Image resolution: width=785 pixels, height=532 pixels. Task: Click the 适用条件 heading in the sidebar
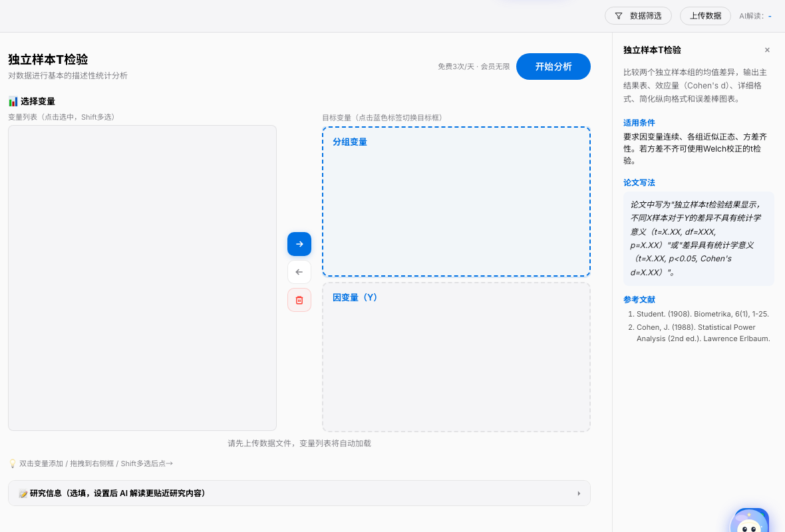click(639, 122)
